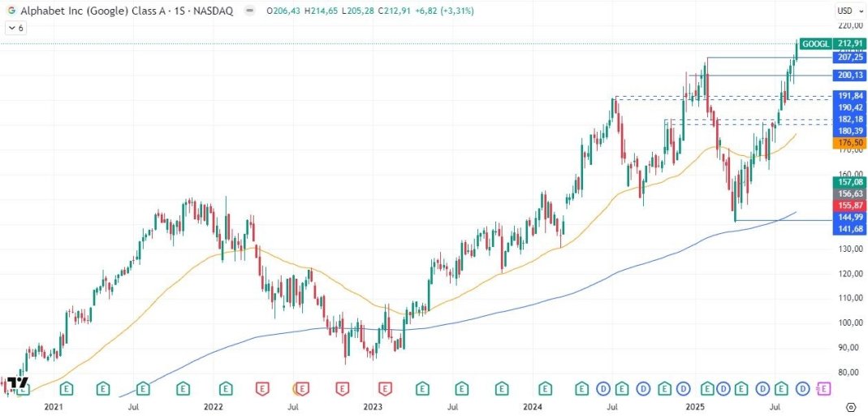The width and height of the screenshot is (868, 416).
Task: Select the 200,13 horizontal line price label
Action: point(850,76)
